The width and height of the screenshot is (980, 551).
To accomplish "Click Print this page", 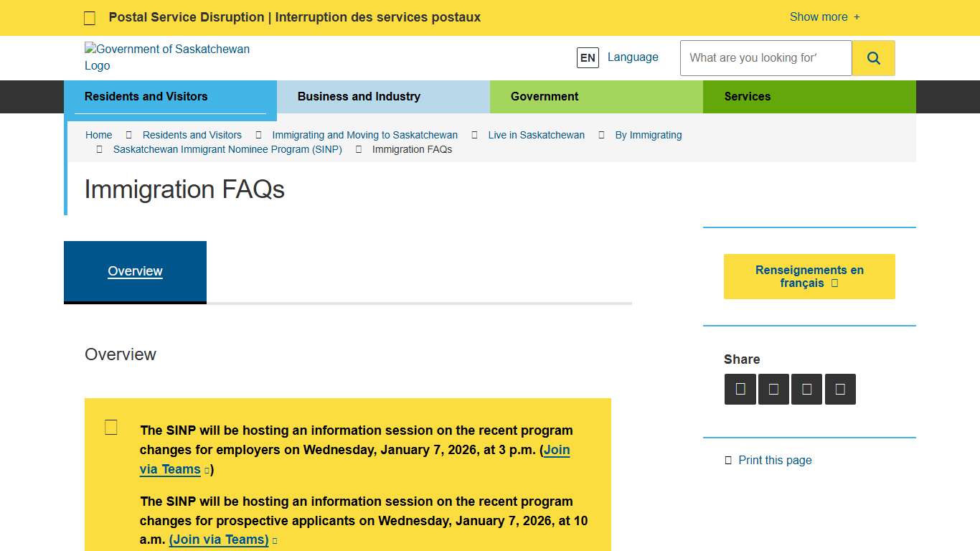I will pyautogui.click(x=775, y=460).
